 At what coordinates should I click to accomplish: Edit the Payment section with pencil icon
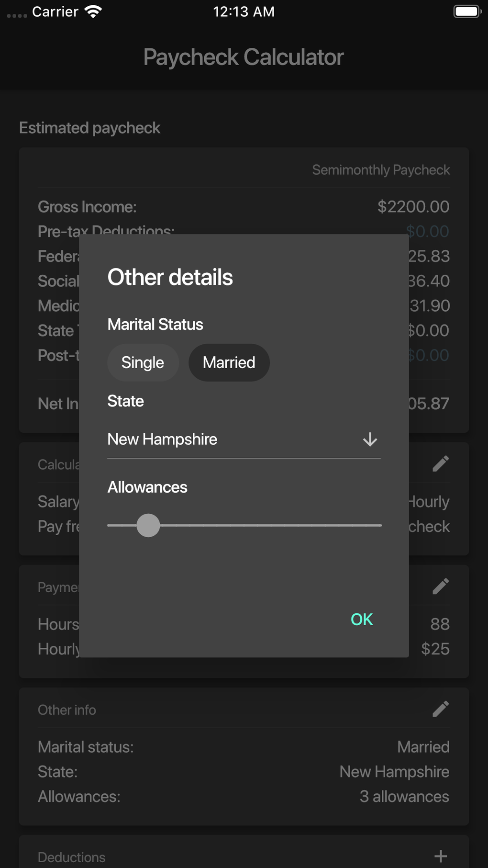441,586
